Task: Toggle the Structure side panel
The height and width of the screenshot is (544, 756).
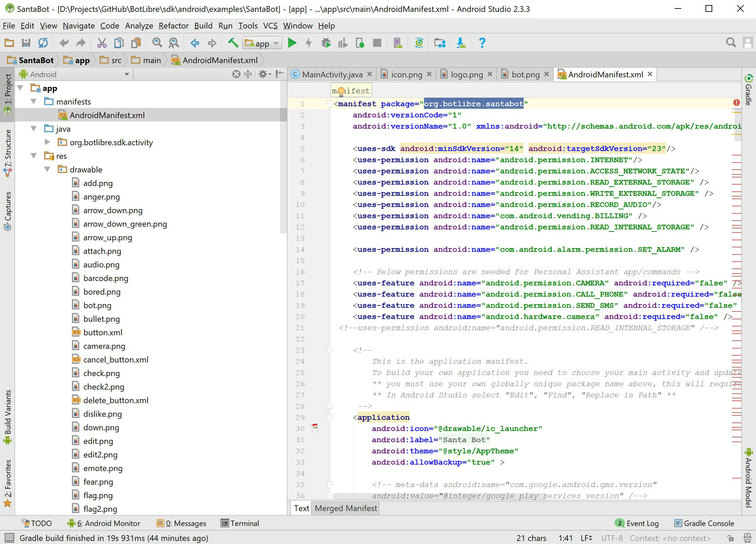Action: [x=7, y=153]
